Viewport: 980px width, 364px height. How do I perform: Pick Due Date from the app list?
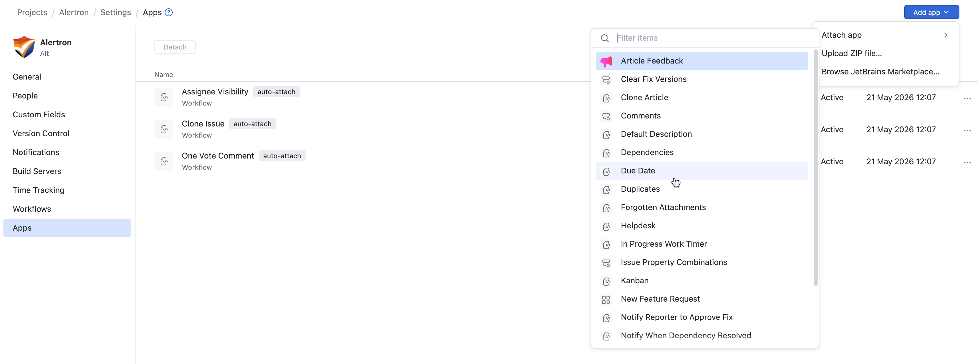click(701, 171)
